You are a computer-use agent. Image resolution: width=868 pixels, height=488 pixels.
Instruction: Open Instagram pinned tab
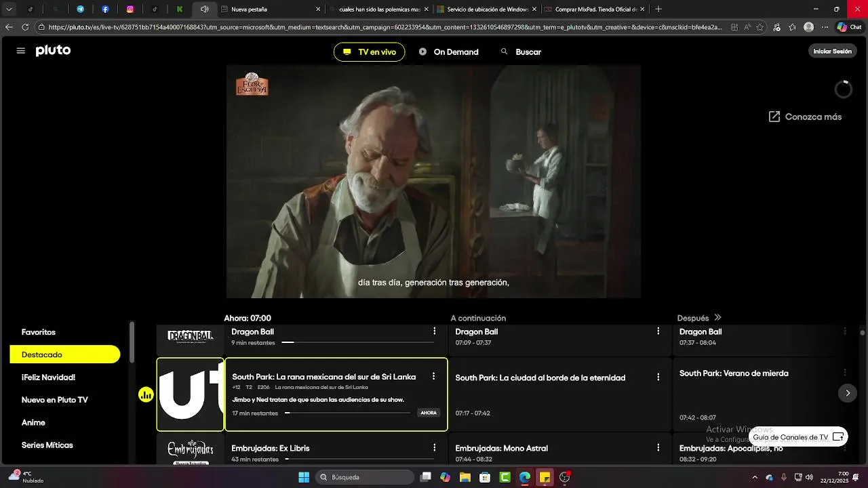point(130,9)
